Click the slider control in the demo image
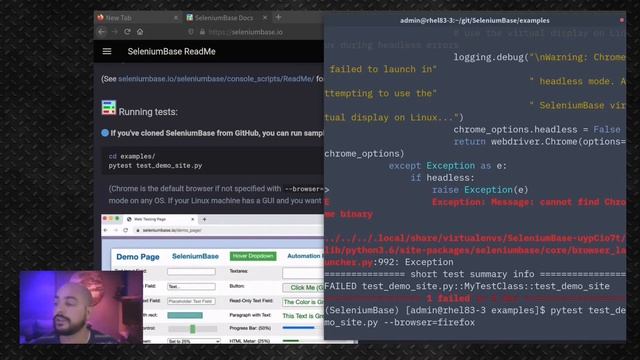 [x=193, y=329]
